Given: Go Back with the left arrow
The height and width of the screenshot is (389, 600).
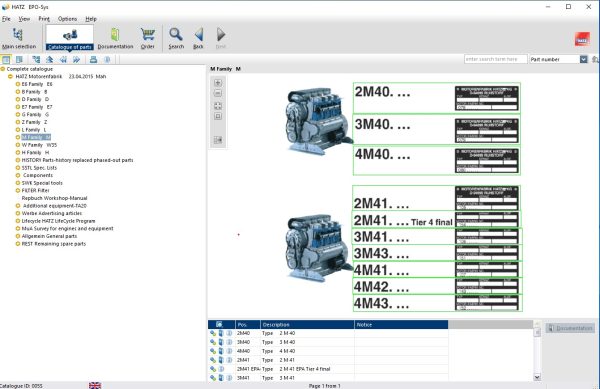Looking at the screenshot, I should (x=198, y=38).
